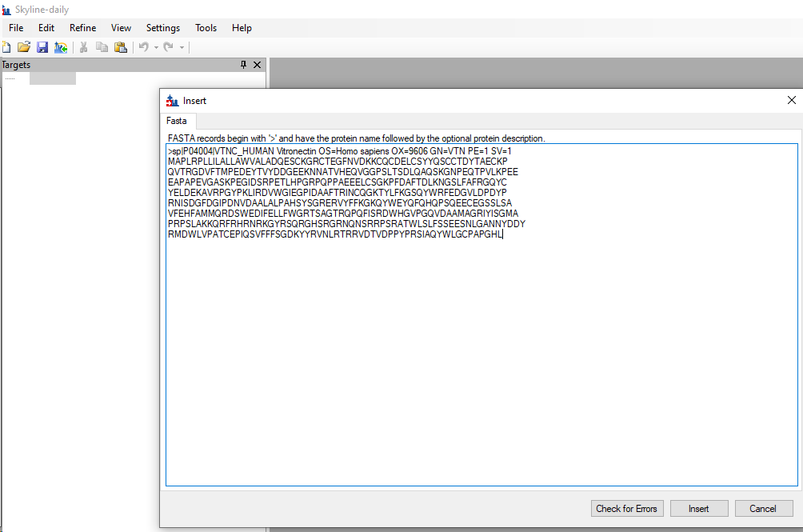The image size is (803, 532).
Task: Click the sequence line starting VFEHFAMMQRDSWEDIF
Action: (342, 214)
